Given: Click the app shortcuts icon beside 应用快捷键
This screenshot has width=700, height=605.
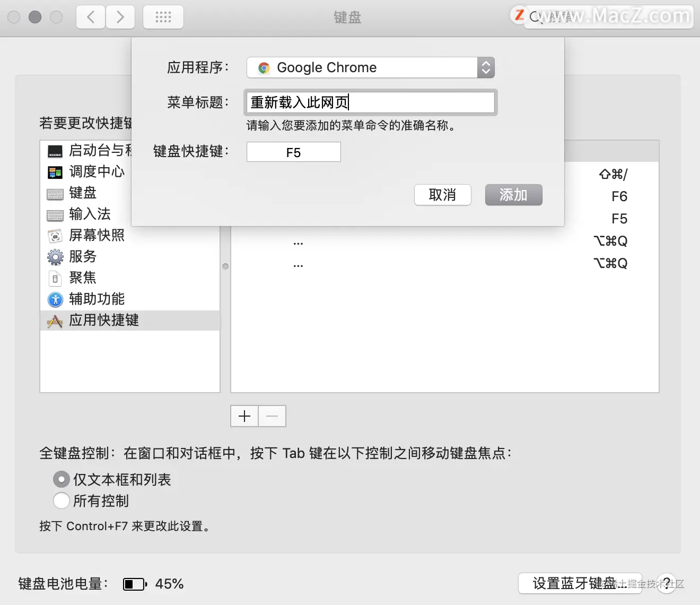Looking at the screenshot, I should (55, 321).
